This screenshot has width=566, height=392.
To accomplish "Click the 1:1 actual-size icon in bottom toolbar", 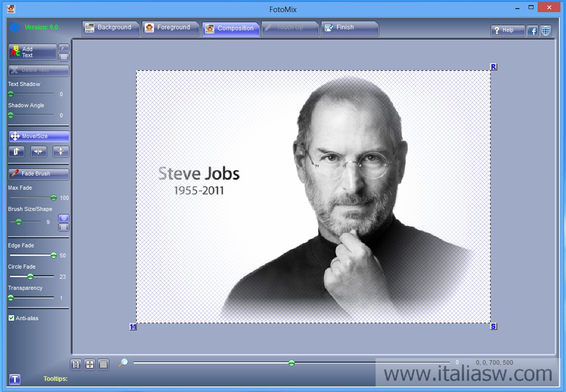I will click(76, 365).
